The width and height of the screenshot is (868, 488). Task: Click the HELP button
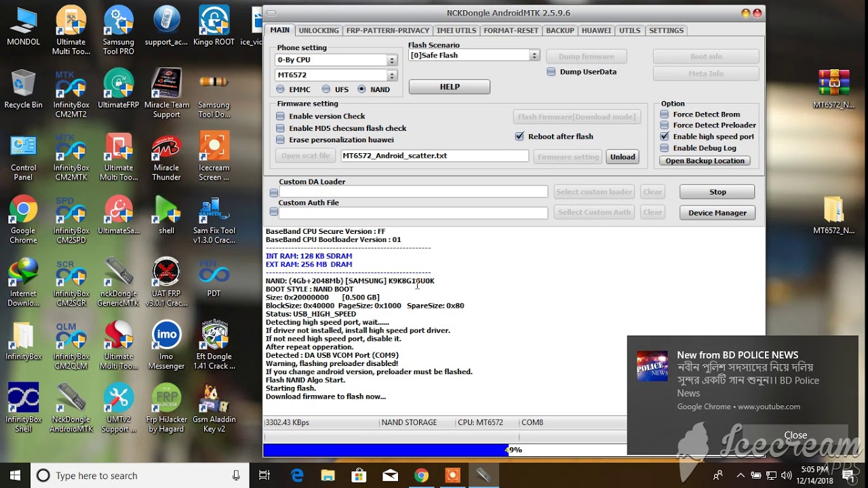coord(450,87)
